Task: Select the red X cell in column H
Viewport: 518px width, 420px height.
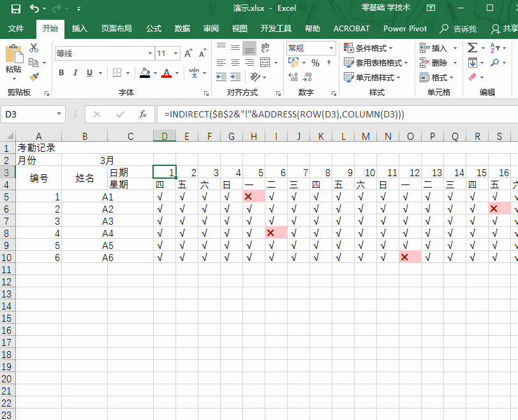Action: click(x=254, y=197)
